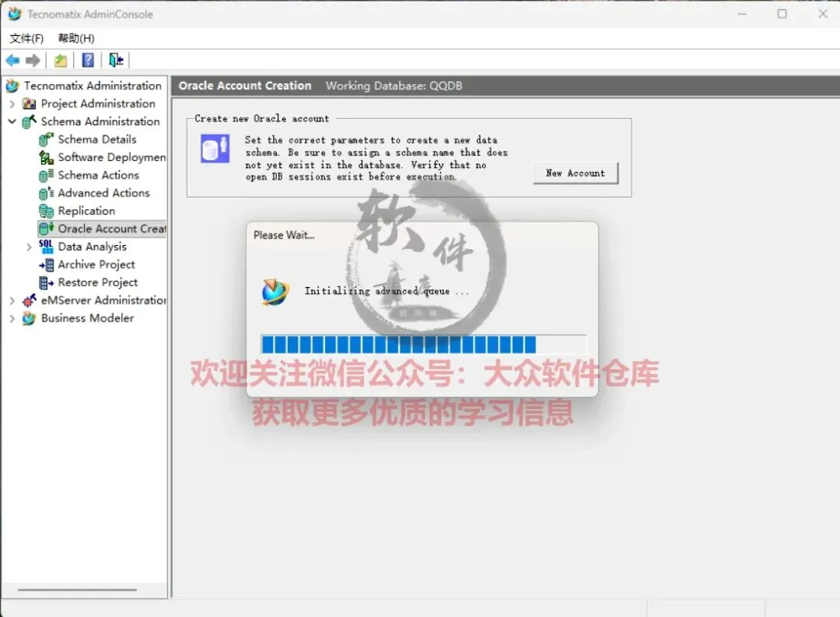Click the New Account button
This screenshot has width=840, height=617.
pos(576,174)
